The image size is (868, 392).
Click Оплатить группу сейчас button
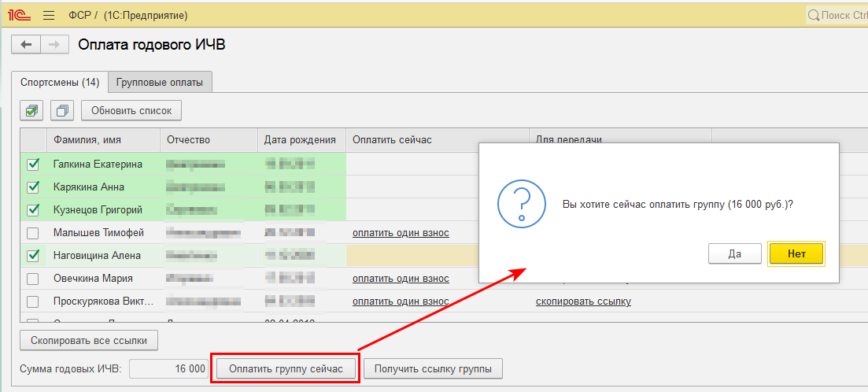[x=286, y=369]
